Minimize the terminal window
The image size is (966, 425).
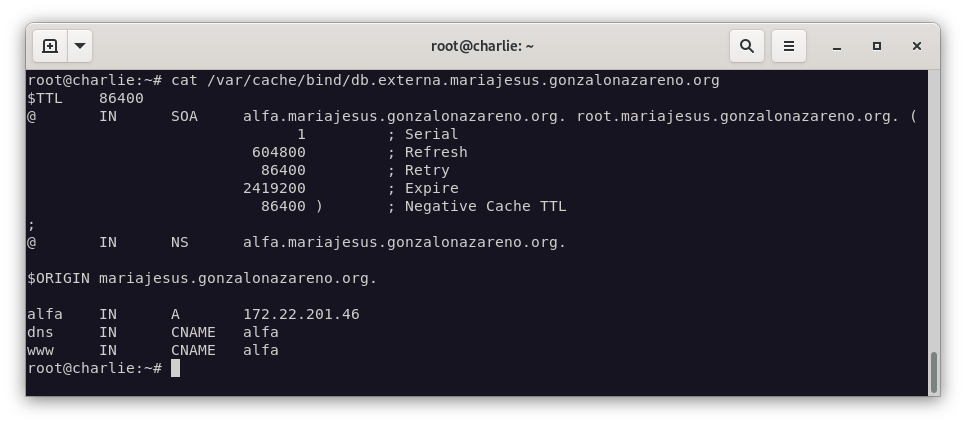pyautogui.click(x=837, y=46)
